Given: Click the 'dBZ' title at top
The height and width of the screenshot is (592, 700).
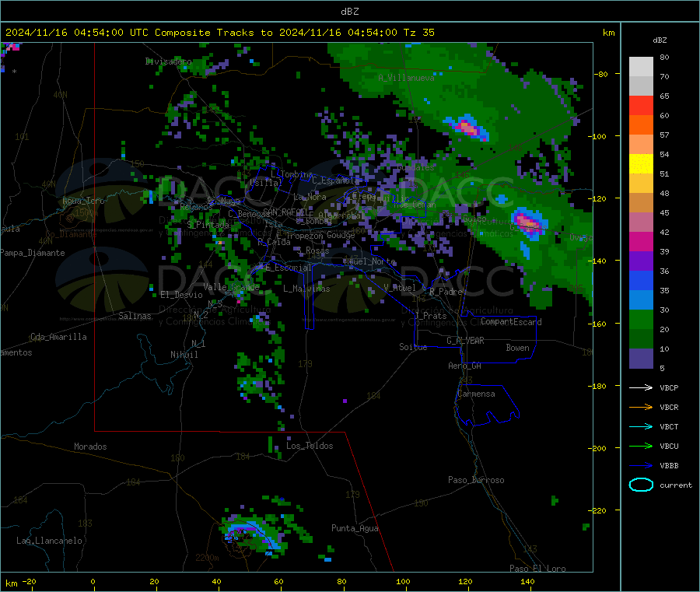Looking at the screenshot, I should coord(349,12).
